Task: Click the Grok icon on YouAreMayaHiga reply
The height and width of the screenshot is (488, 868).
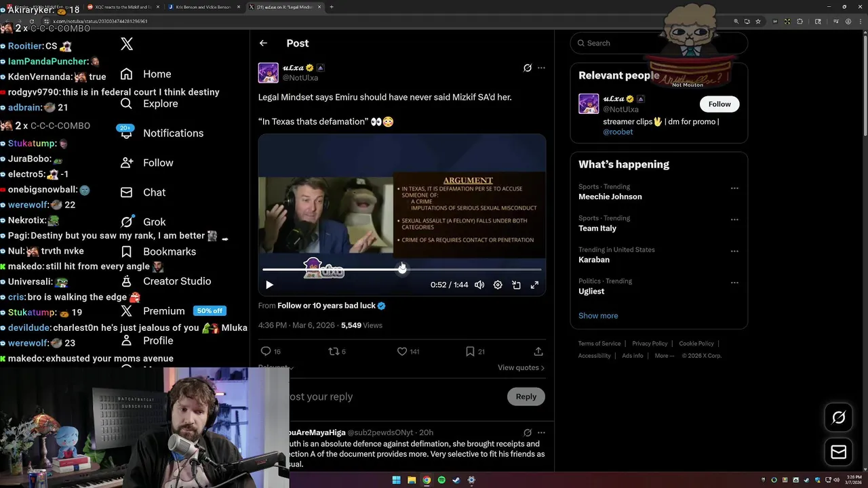Action: (528, 432)
